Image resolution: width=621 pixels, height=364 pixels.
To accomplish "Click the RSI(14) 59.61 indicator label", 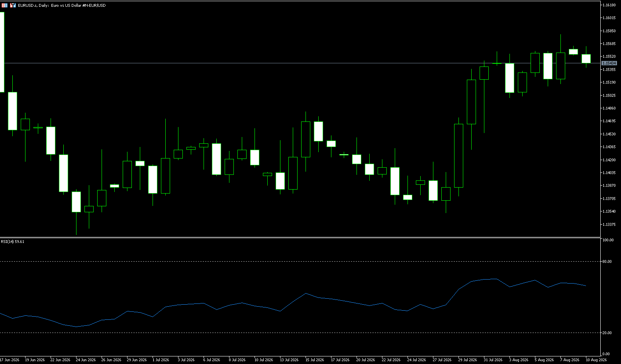I will coord(12,242).
